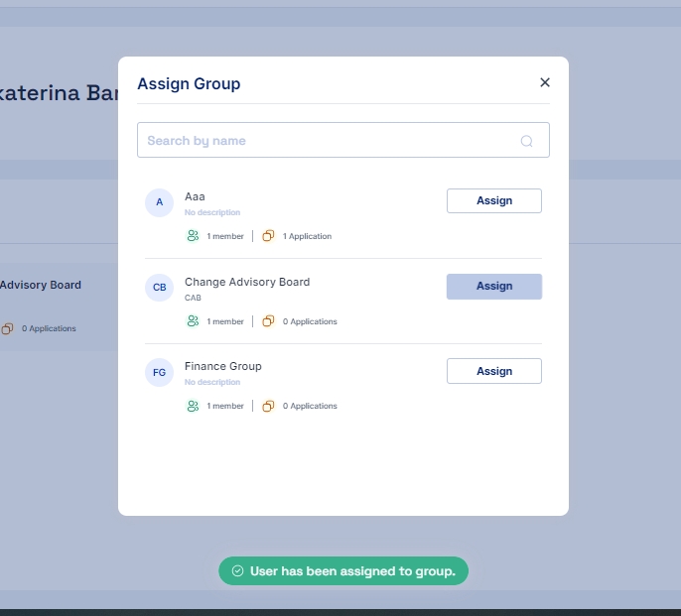Click the success checkmark in toast

point(237,571)
